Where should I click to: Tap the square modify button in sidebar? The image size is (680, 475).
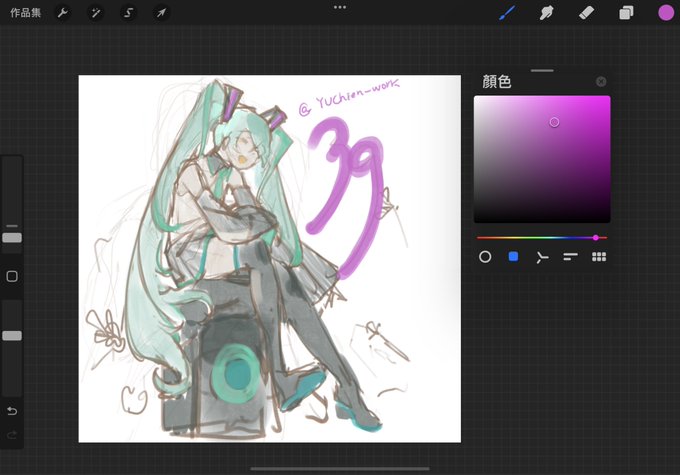pyautogui.click(x=12, y=276)
